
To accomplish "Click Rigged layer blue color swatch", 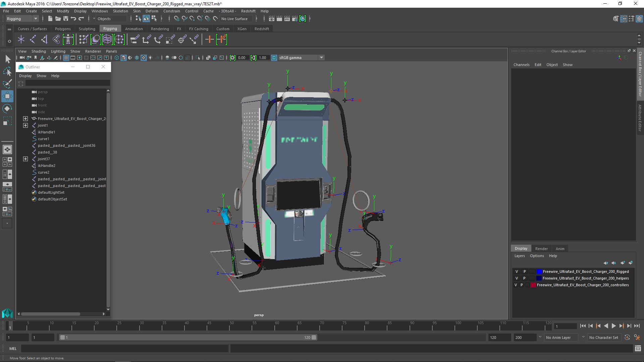I will (539, 271).
